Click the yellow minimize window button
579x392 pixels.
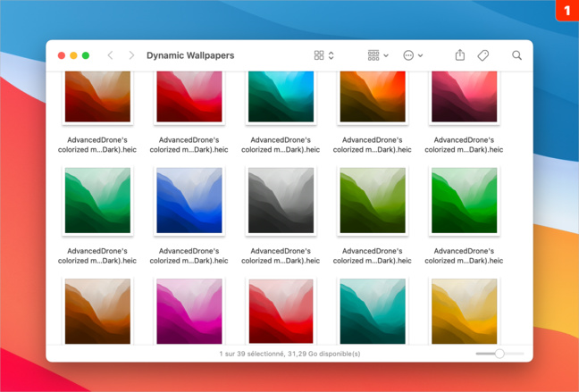tap(73, 55)
